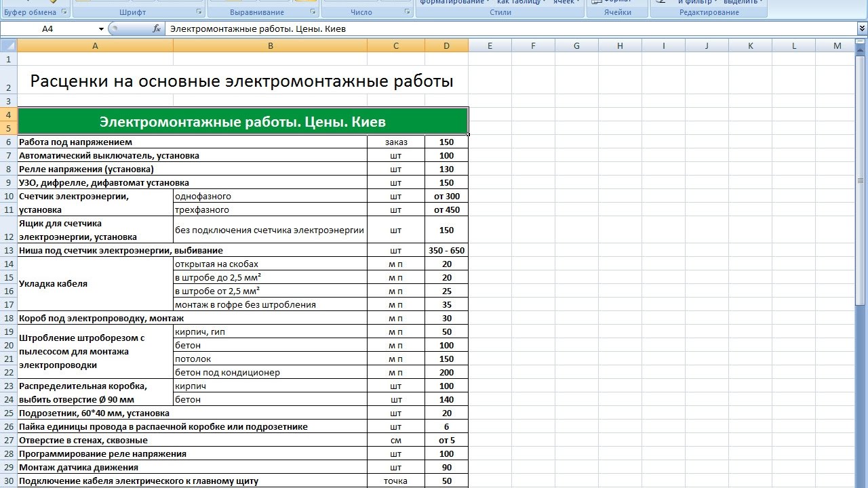This screenshot has width=868, height=488.
Task: Open the Число group dialog launcher
Action: 407,12
